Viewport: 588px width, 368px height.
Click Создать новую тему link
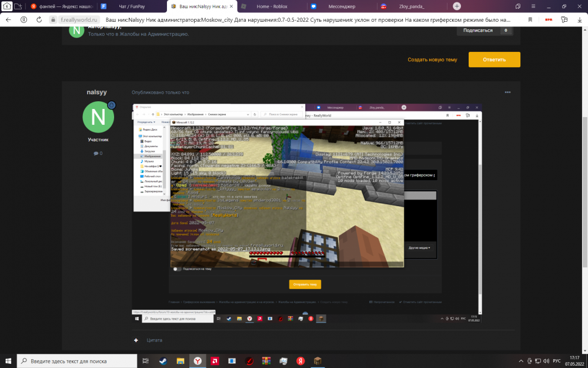click(432, 59)
